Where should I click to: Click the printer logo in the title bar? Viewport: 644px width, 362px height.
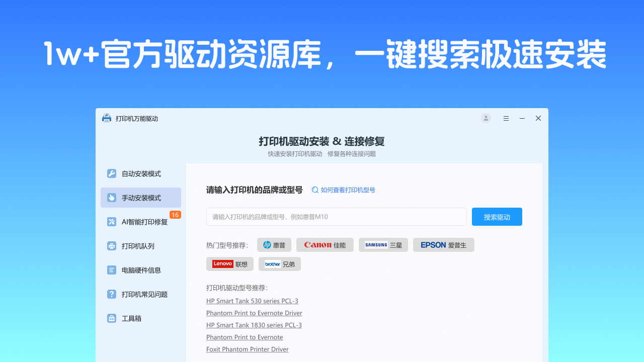(x=106, y=118)
